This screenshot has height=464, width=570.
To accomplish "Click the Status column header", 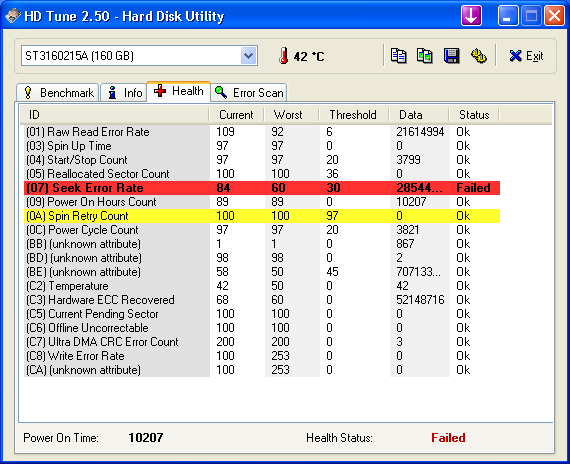I will click(x=474, y=115).
